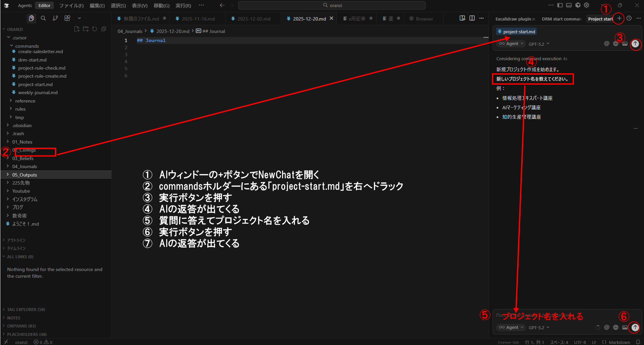Refresh the ORANZI explorer tree

coord(95,29)
